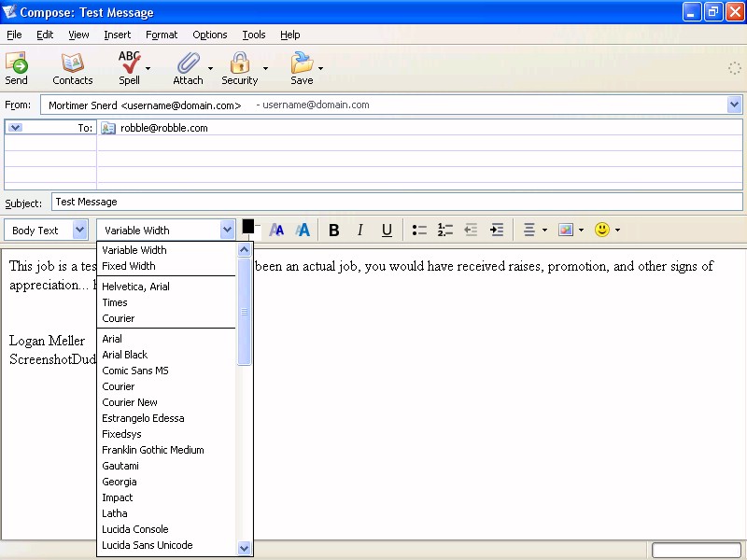Open the Options menu
Screen dimensions: 747x560
tap(209, 35)
